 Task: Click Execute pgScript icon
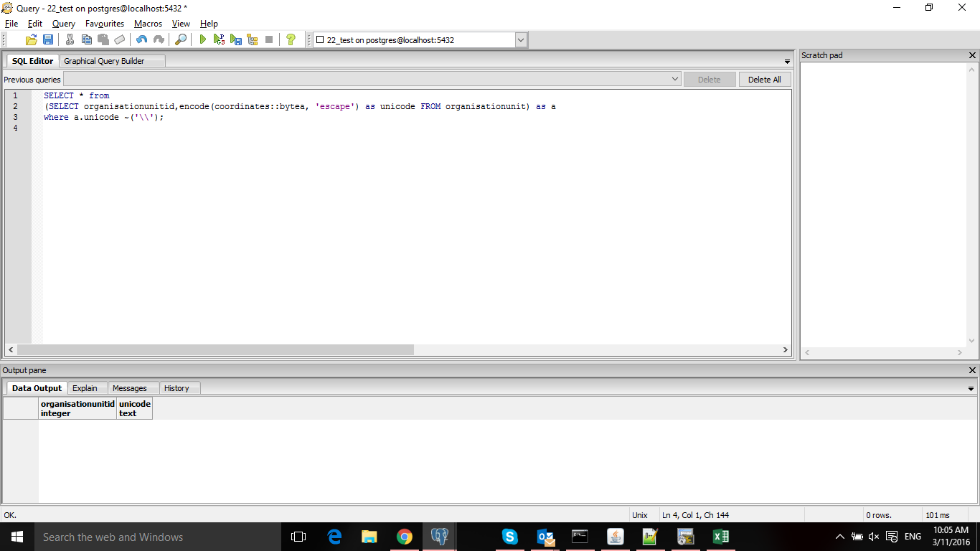(220, 40)
